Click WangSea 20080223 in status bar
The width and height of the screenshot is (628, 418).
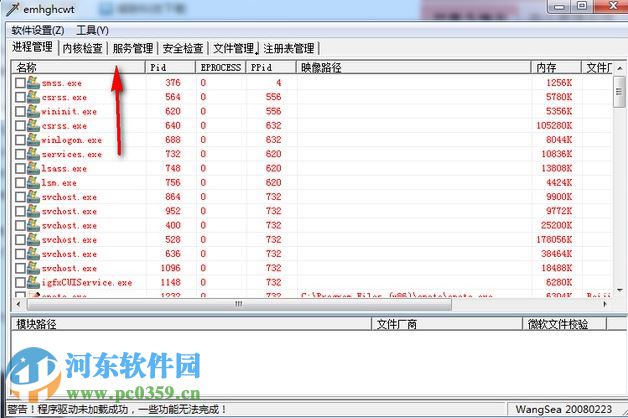(564, 409)
